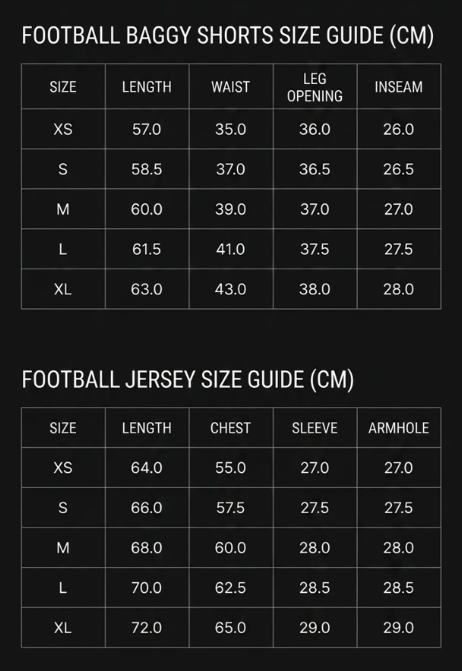Select the LEG OPENING column header
462x671 pixels.
(x=315, y=87)
